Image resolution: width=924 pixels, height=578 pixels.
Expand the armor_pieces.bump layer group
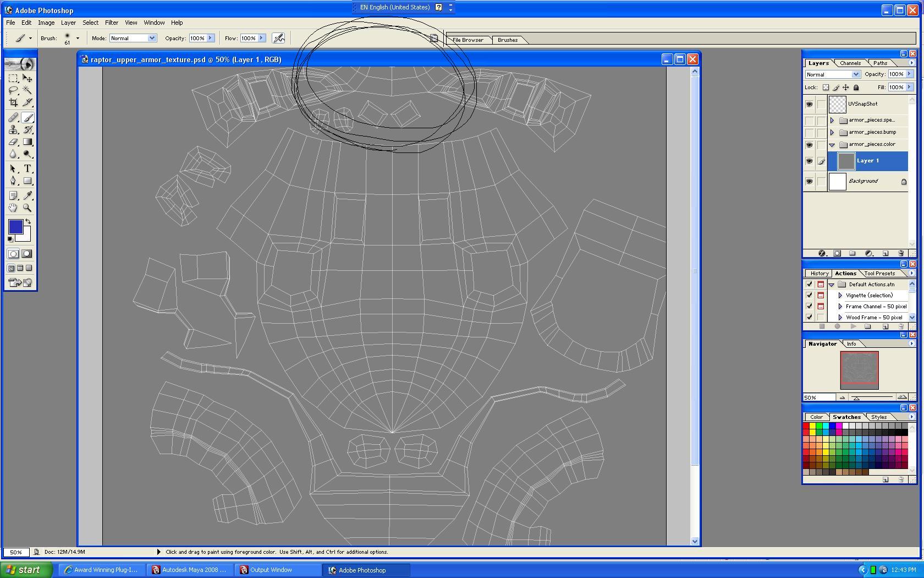pyautogui.click(x=832, y=133)
